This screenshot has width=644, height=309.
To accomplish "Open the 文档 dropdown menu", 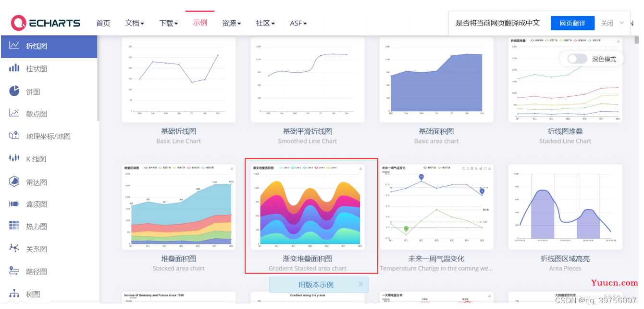I will 135,23.
